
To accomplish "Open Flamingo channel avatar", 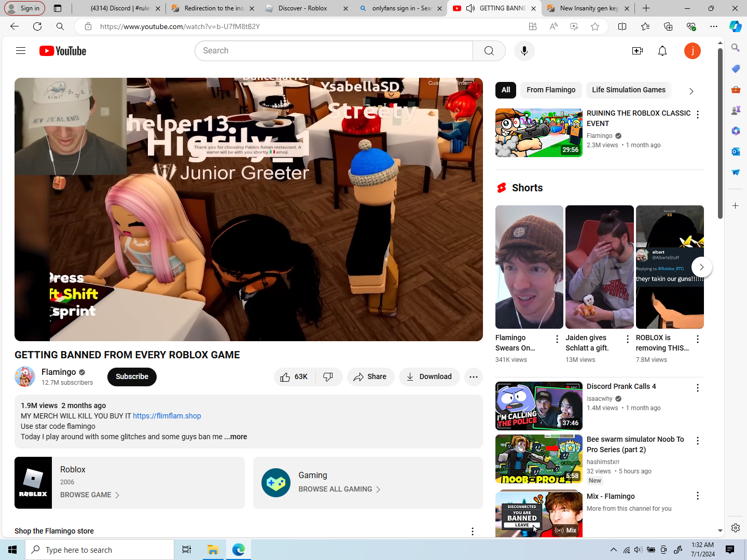I will (25, 376).
